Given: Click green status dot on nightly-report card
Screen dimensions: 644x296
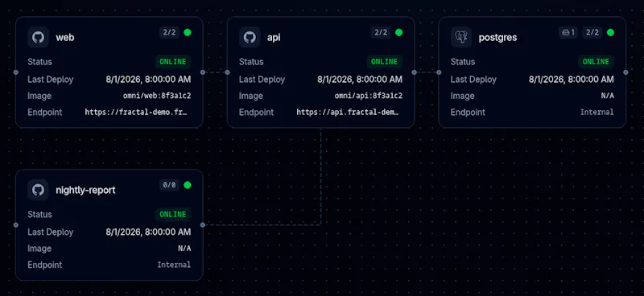Looking at the screenshot, I should (188, 185).
